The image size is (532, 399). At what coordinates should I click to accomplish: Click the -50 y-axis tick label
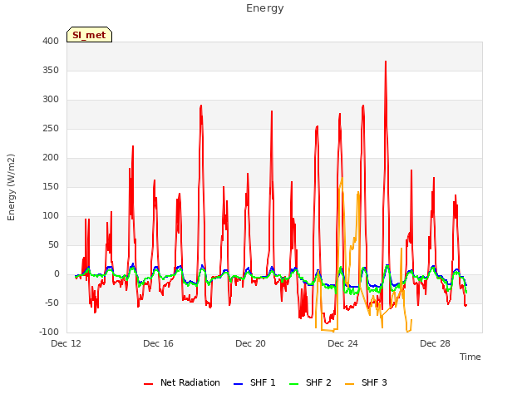point(52,303)
